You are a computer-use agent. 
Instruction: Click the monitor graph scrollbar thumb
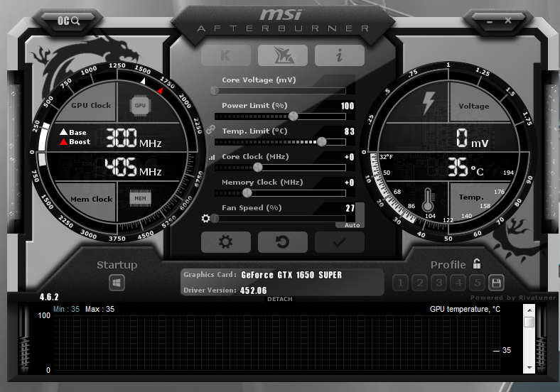coord(529,322)
